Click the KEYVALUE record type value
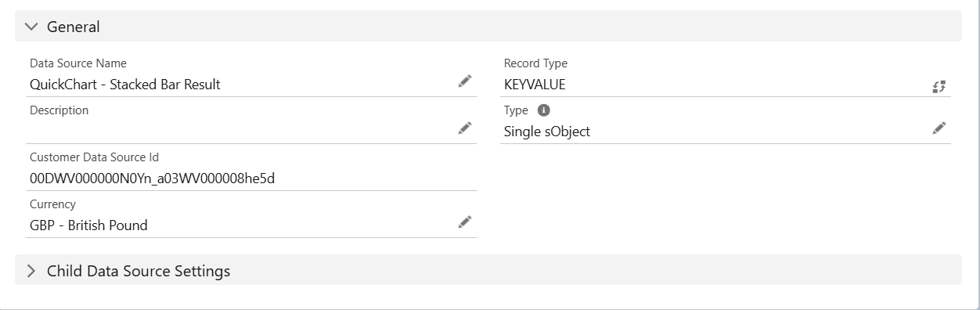The image size is (980, 310). coord(535,85)
